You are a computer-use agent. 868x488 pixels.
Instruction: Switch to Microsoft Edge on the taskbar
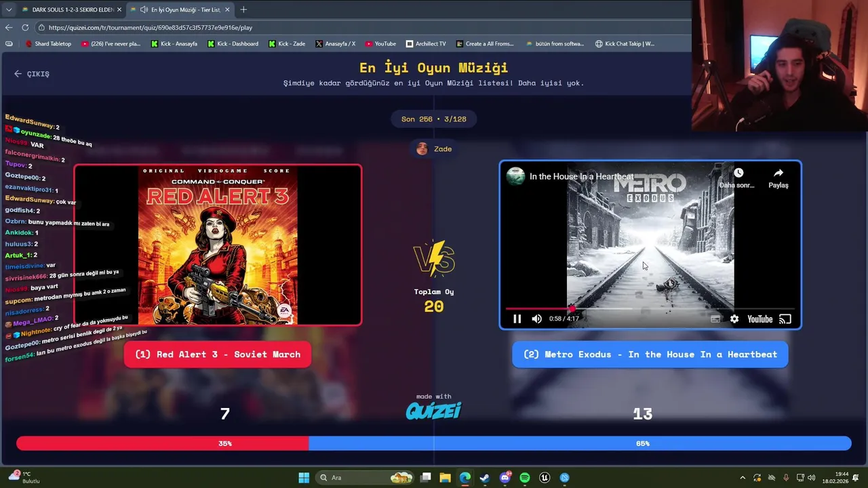[465, 478]
